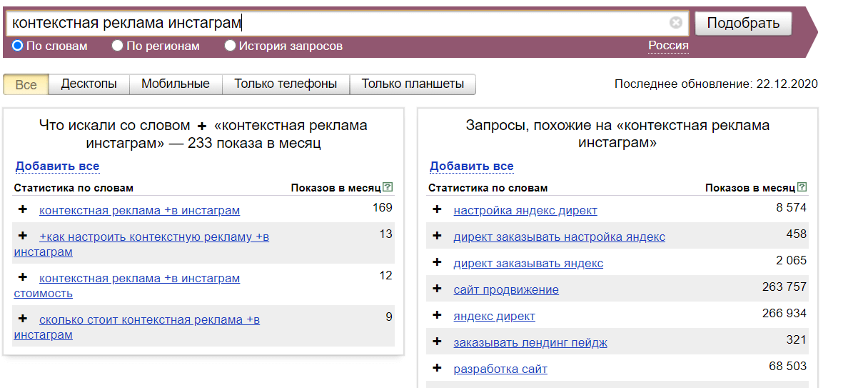Add 'контекстная реклама +в инстаграм' with its plus icon
868x388 pixels.
[x=23, y=209]
